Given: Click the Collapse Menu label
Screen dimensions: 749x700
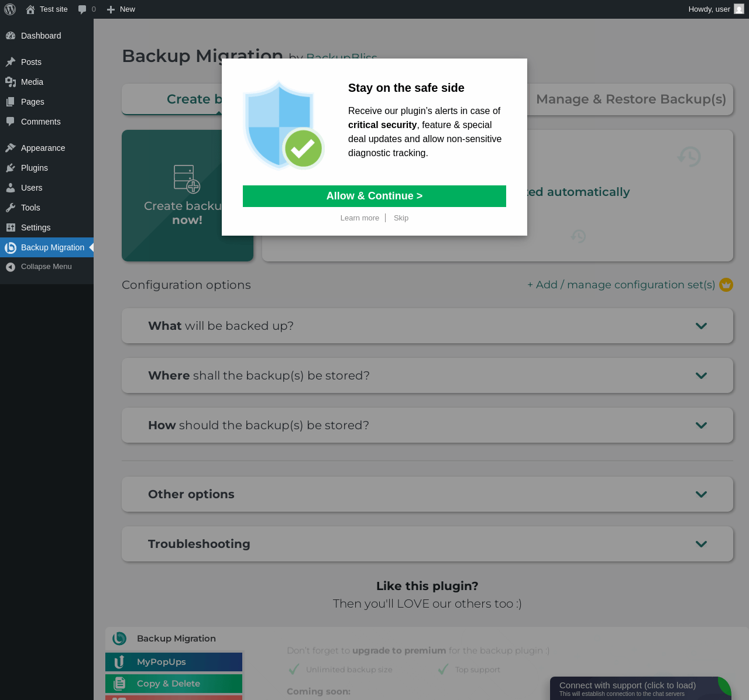Looking at the screenshot, I should click(x=46, y=267).
